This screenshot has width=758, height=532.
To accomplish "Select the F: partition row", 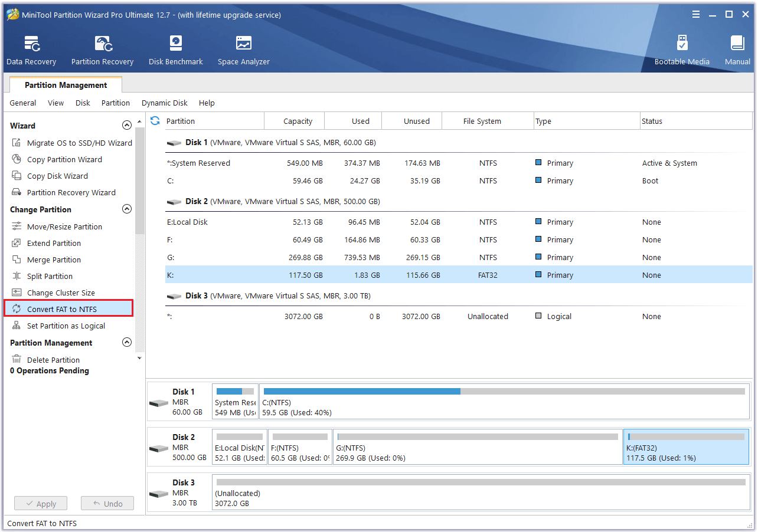I will [x=459, y=240].
